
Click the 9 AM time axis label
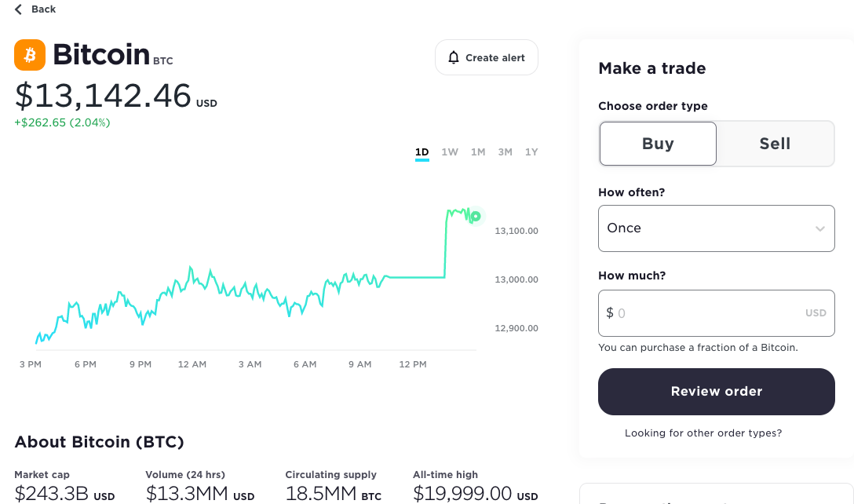tap(360, 364)
